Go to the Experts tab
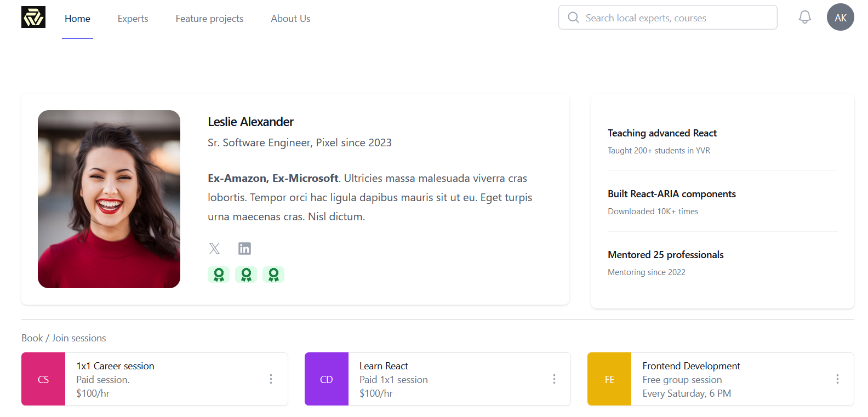The image size is (868, 417). click(x=133, y=19)
